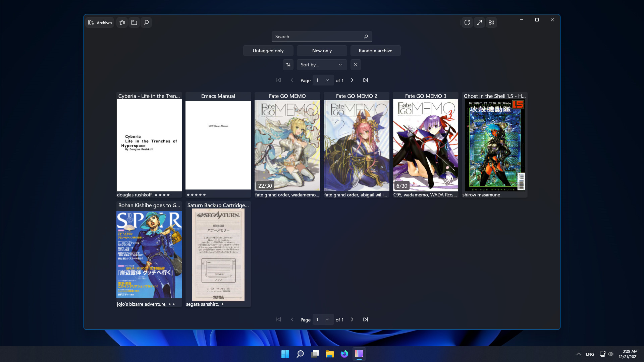644x362 pixels.
Task: Click 'fate grand order, abigail' tag text
Action: click(x=356, y=195)
